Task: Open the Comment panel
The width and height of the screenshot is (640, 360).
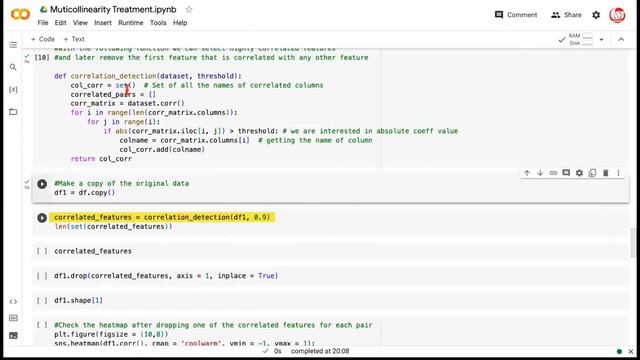Action: pos(516,15)
